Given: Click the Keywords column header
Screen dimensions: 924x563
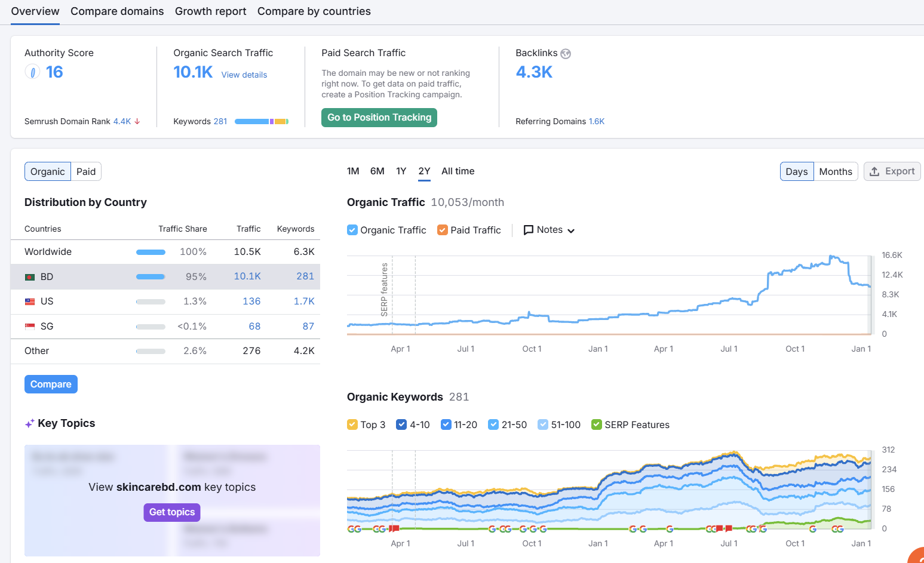Looking at the screenshot, I should [x=296, y=229].
